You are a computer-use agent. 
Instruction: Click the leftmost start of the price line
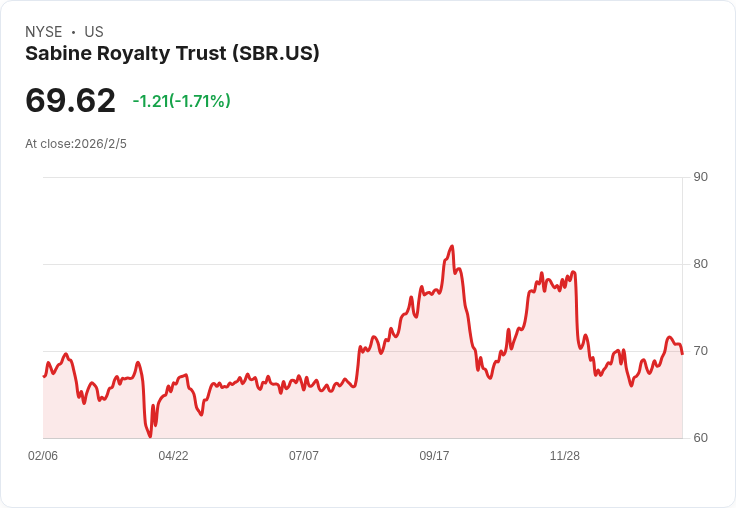(x=44, y=376)
